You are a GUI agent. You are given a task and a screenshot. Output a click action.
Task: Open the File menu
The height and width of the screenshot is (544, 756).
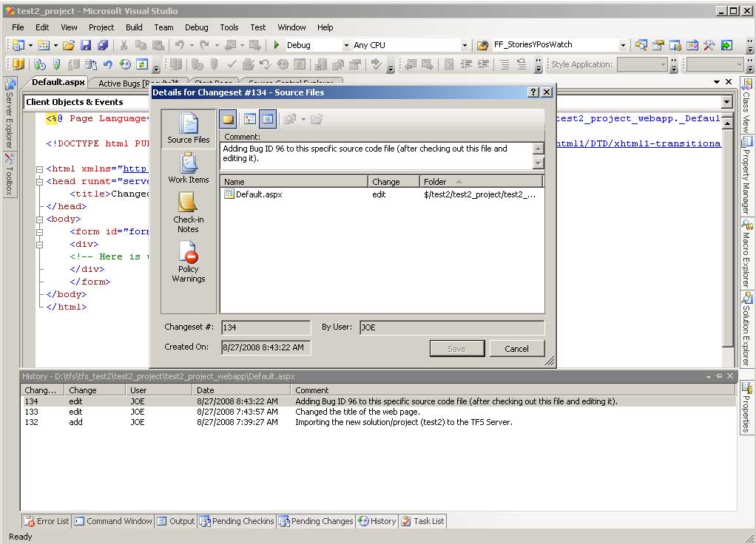(x=18, y=27)
